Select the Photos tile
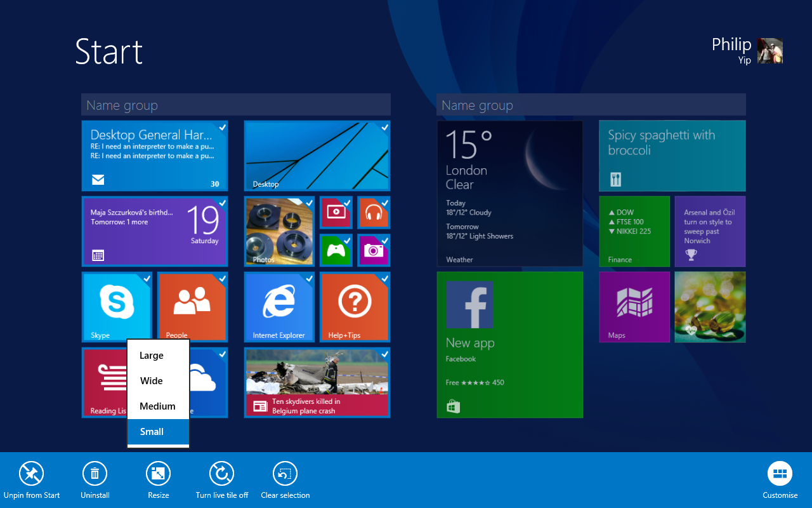This screenshot has height=508, width=812. tap(279, 231)
